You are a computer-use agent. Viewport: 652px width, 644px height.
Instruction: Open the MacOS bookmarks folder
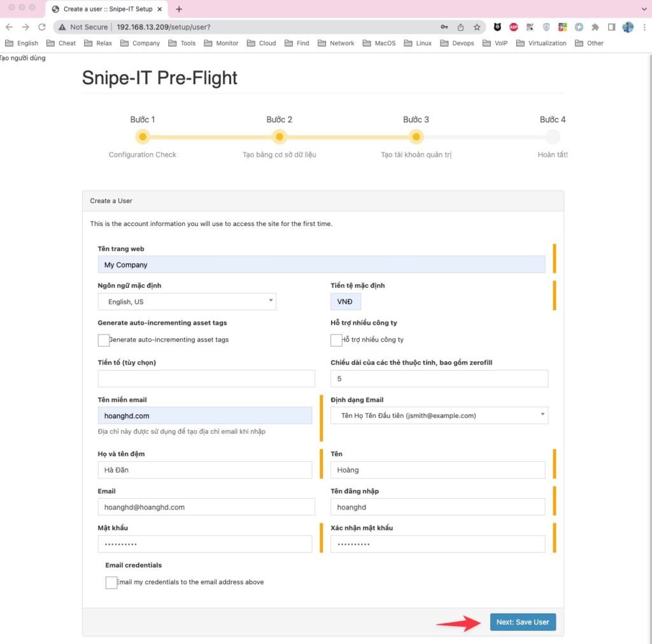pos(379,43)
